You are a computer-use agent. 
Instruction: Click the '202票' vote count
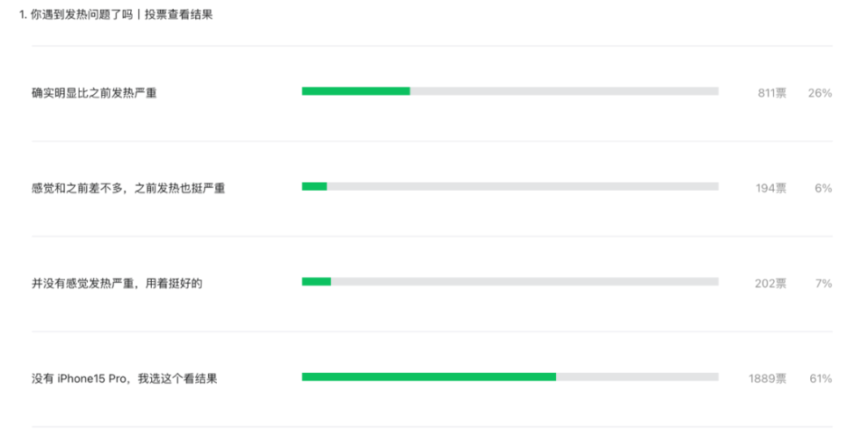[770, 284]
